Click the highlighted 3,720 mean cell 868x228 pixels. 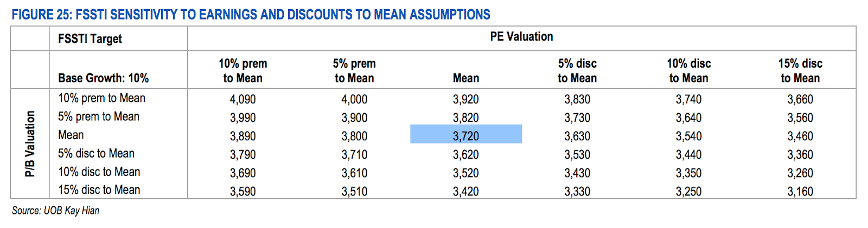466,134
